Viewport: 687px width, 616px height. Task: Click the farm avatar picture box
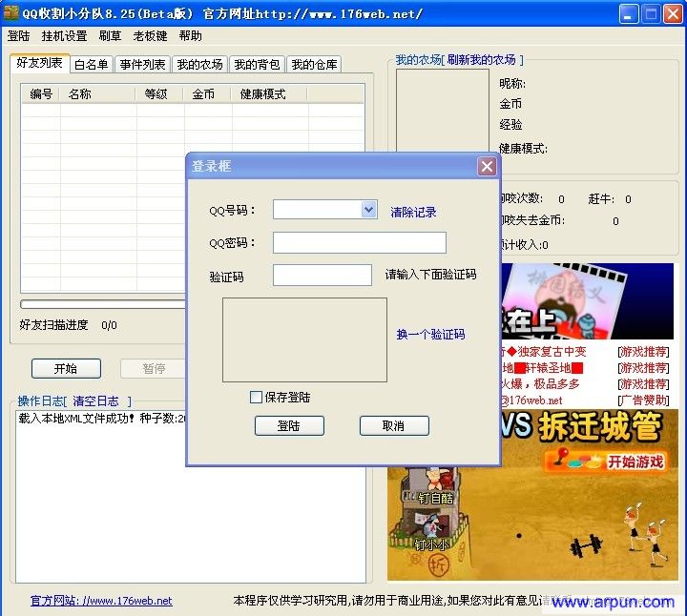[443, 112]
